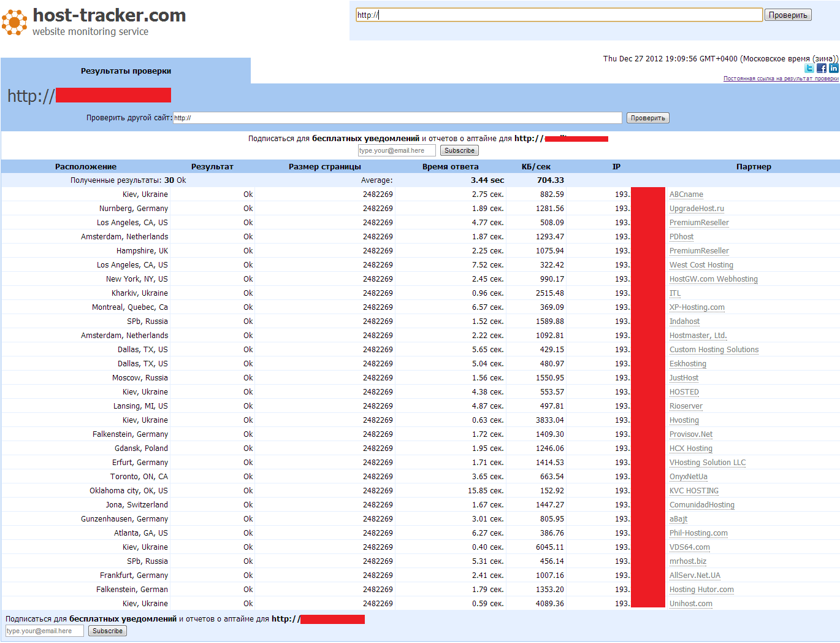The image size is (840, 643).
Task: Open the KVC HOSTING link
Action: pyautogui.click(x=694, y=491)
